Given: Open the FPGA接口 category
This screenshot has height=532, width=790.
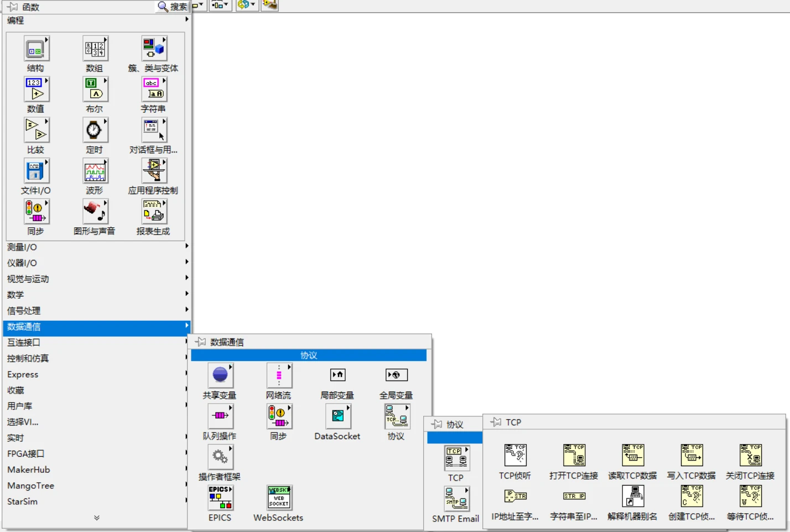Looking at the screenshot, I should [x=96, y=454].
